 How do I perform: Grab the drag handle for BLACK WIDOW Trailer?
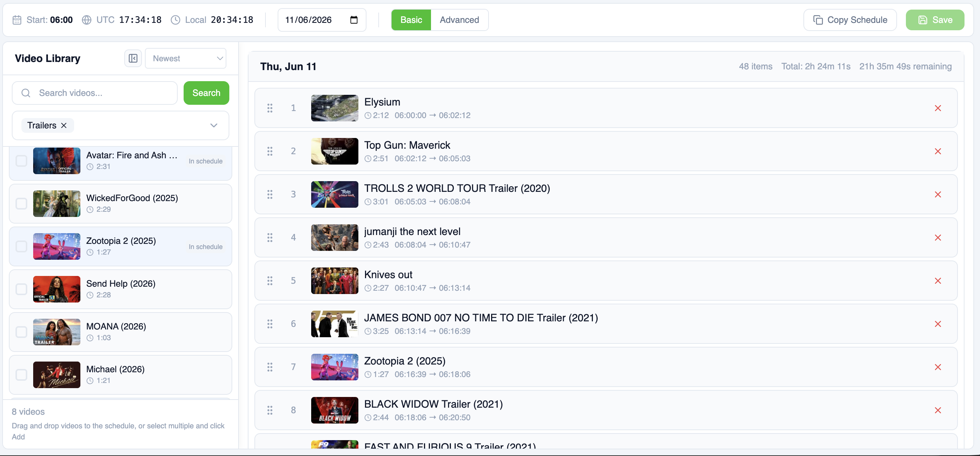270,410
